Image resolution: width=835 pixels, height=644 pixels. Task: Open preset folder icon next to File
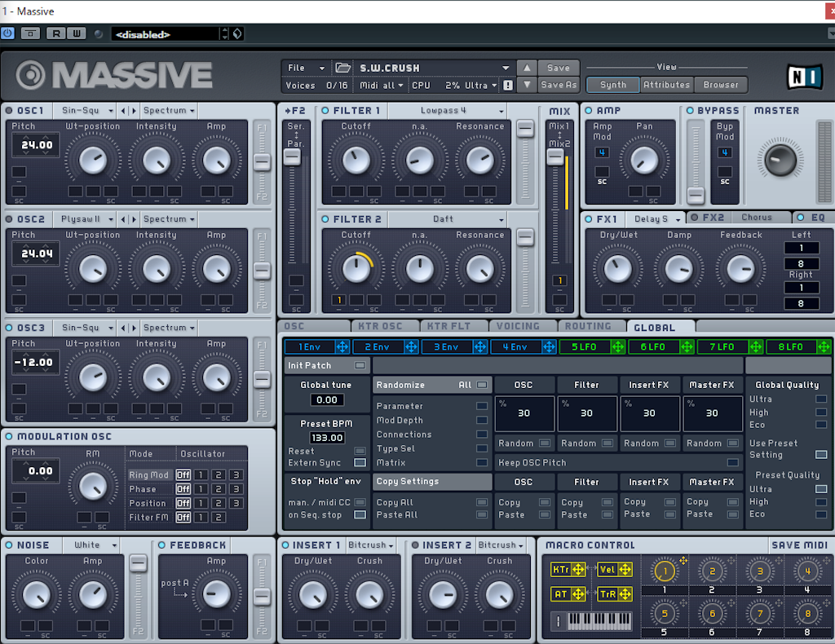(342, 68)
